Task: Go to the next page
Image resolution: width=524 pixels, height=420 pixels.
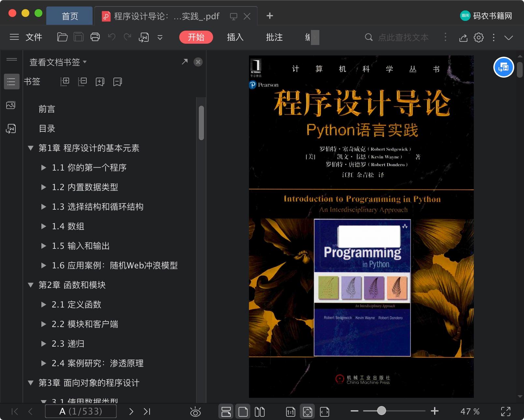Action: (131, 412)
